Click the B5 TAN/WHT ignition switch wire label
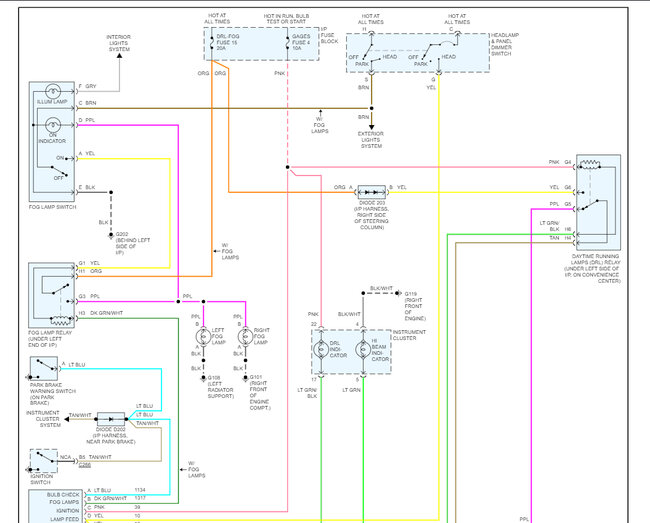650x523 pixels. 95,457
